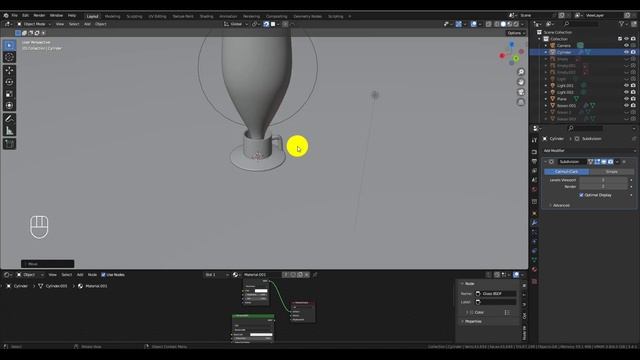Click the Glass BSDF name field
Viewport: 640px width, 360px height.
(496, 293)
